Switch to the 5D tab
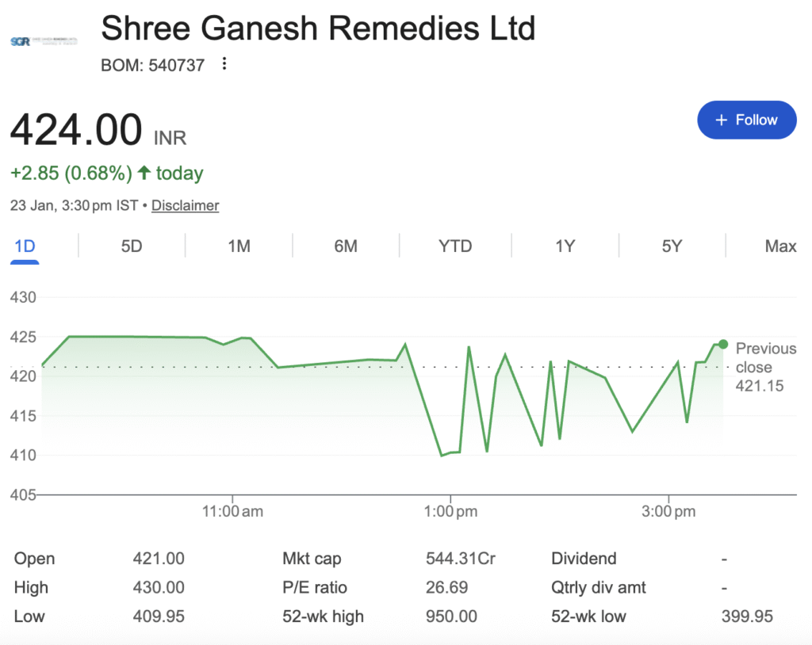Image resolution: width=812 pixels, height=645 pixels. click(132, 246)
